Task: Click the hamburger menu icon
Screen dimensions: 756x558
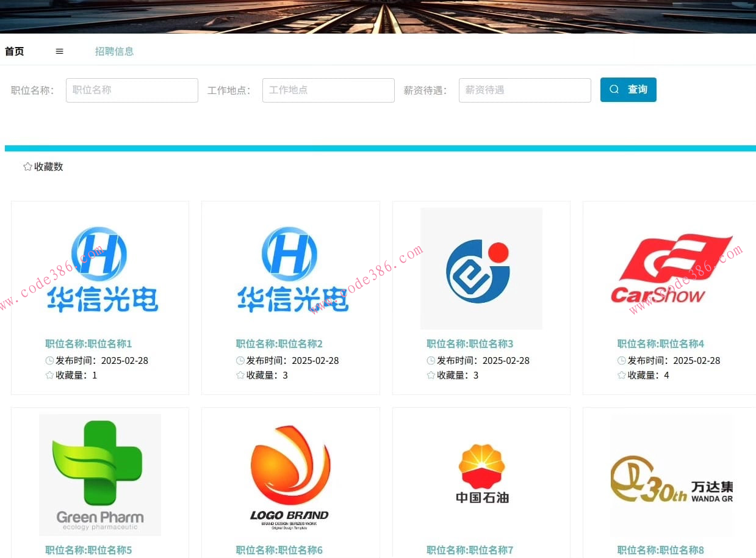Action: 59,51
